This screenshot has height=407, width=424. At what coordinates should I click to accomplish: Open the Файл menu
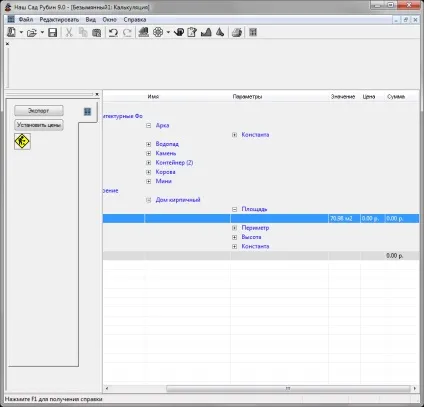pos(26,20)
